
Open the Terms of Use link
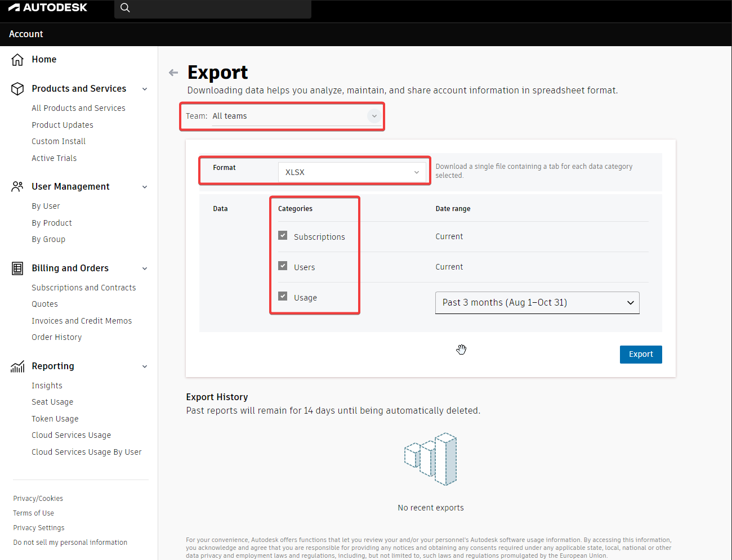33,513
